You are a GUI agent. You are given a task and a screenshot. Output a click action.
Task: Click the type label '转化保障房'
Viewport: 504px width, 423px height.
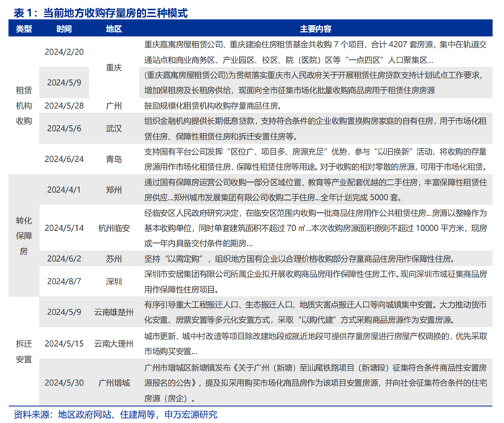pos(24,236)
